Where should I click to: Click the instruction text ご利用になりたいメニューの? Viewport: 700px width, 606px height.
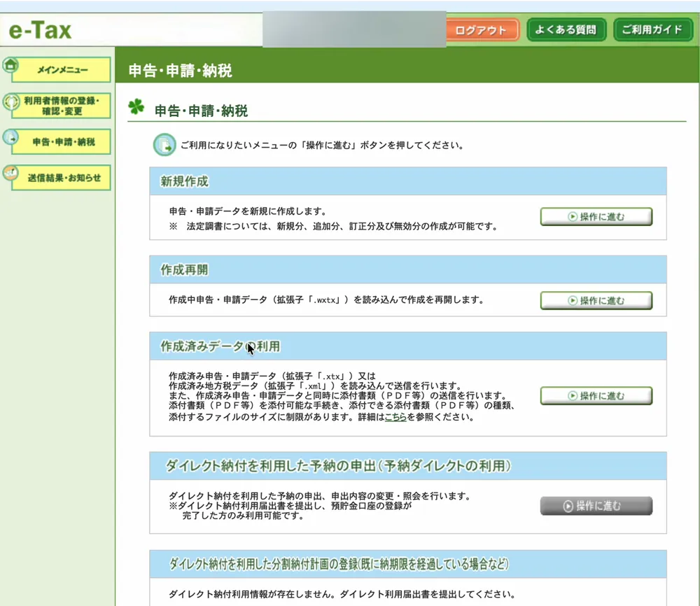pyautogui.click(x=322, y=145)
